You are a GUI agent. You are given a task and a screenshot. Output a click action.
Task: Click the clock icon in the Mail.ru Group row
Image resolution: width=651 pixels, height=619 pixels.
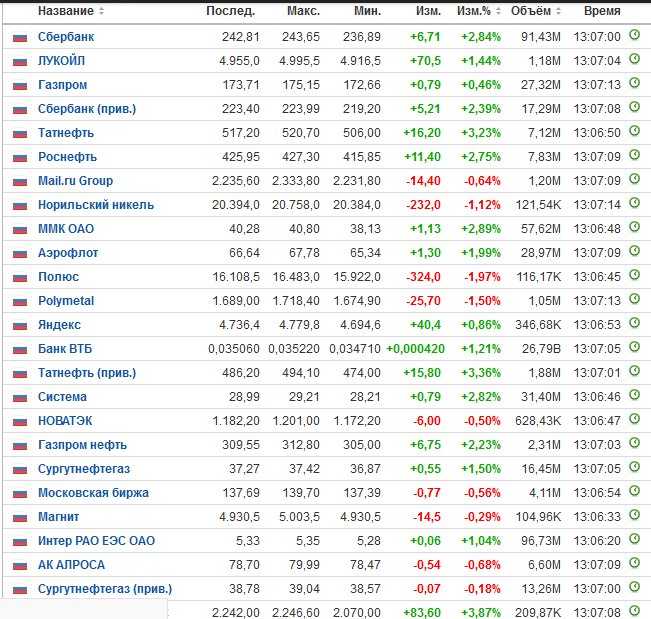pyautogui.click(x=634, y=179)
